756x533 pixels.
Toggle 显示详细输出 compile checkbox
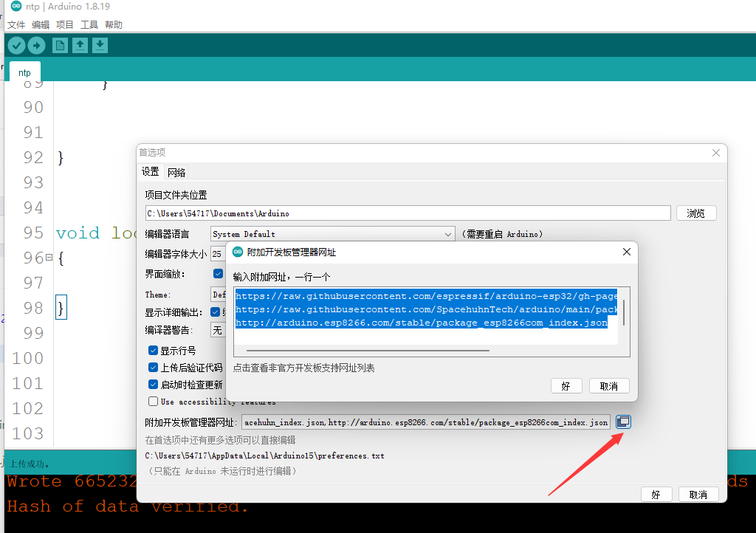216,312
